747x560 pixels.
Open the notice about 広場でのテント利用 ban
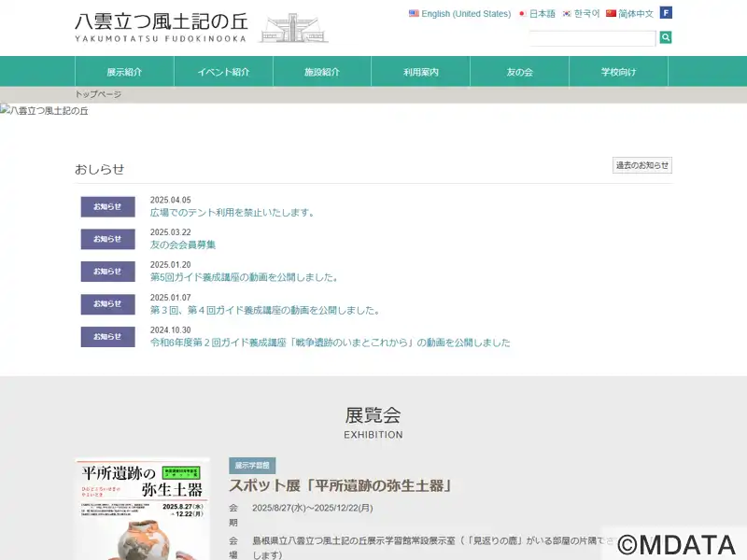[232, 213]
